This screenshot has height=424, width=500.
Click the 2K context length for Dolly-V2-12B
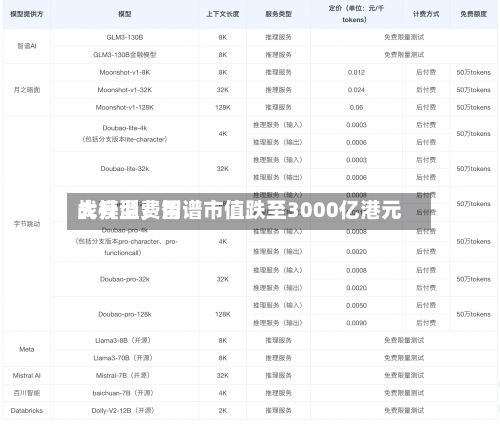coord(223,411)
